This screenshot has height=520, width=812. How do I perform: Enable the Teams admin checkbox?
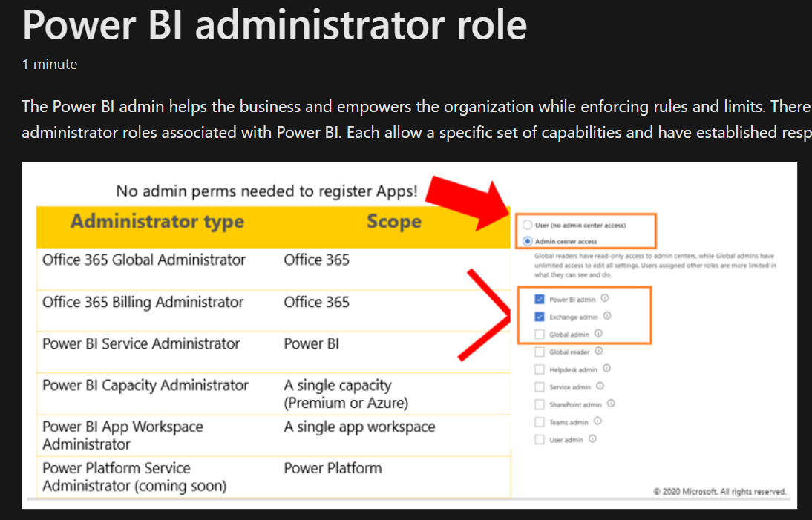539,422
